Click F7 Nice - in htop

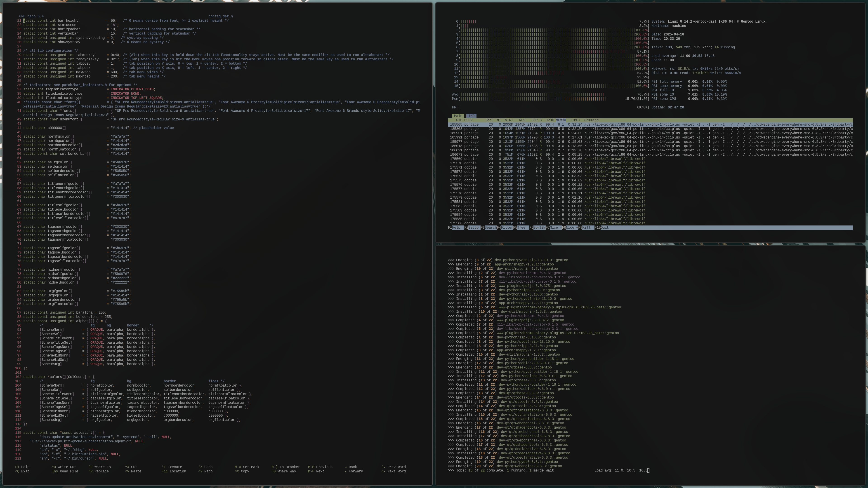click(x=554, y=228)
